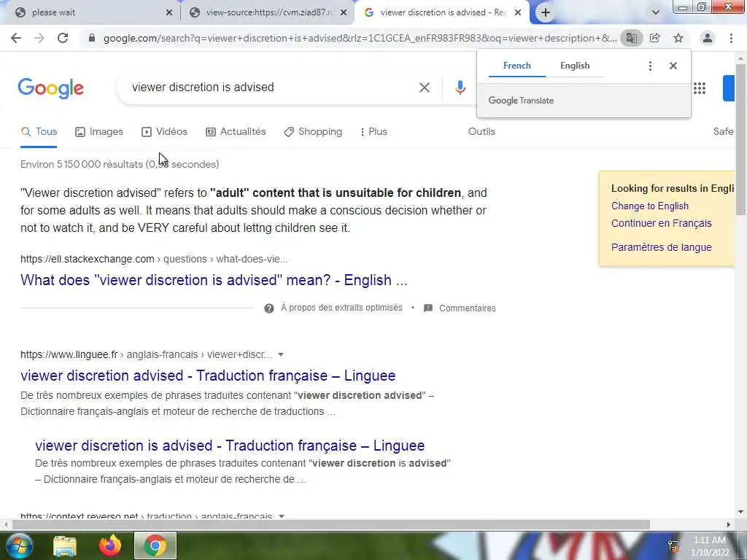
Task: Open the tab search chevron
Action: (x=656, y=12)
